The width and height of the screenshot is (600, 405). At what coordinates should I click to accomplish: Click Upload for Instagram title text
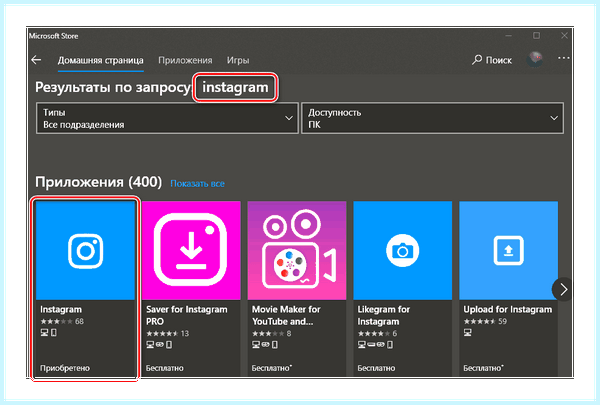tap(508, 309)
